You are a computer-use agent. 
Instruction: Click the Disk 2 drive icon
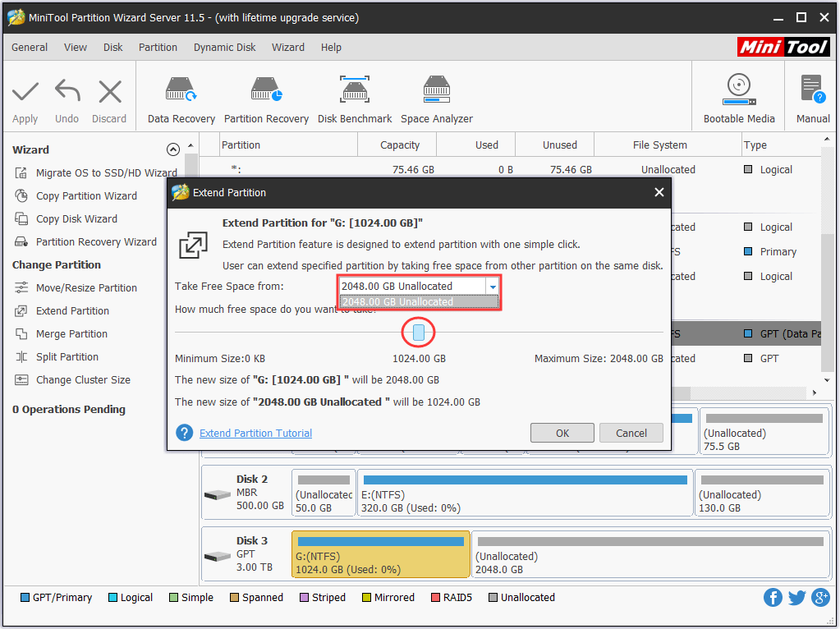pyautogui.click(x=218, y=494)
